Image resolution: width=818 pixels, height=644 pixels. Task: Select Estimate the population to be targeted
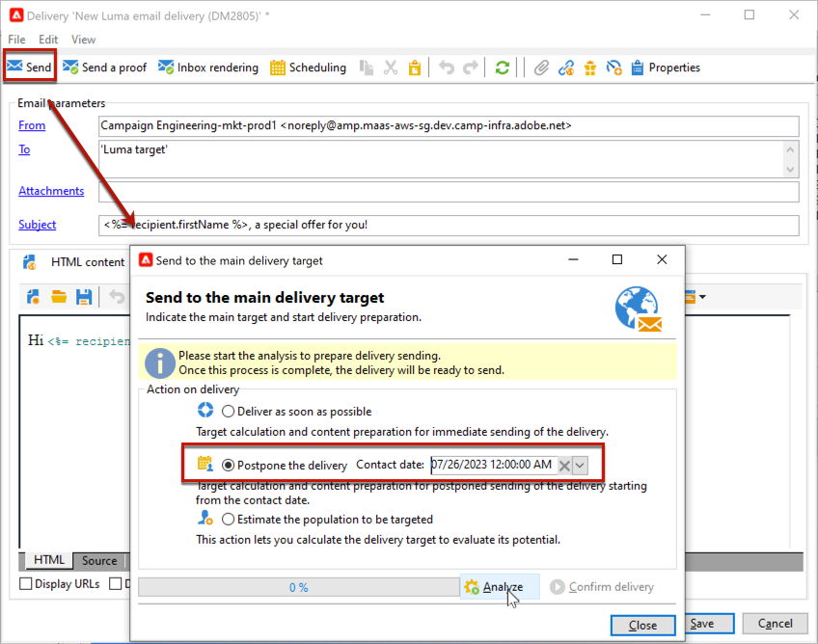click(228, 520)
